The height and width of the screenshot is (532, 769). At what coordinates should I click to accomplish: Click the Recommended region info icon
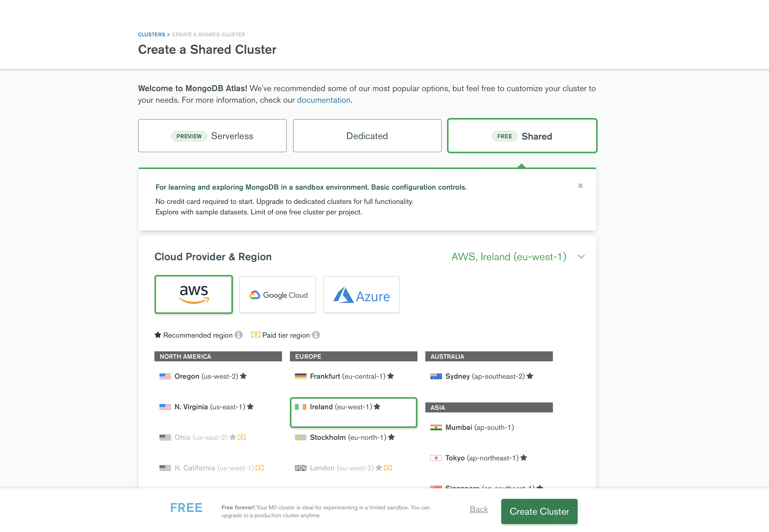pos(239,335)
